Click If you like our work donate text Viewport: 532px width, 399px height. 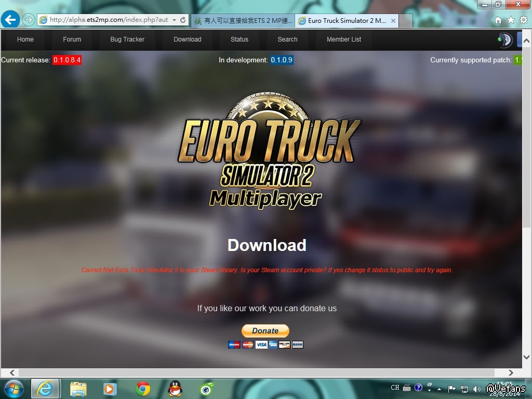click(267, 309)
